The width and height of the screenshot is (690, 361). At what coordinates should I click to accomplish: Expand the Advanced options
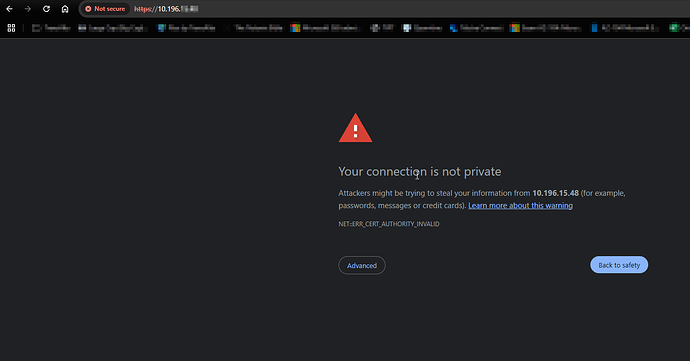(x=362, y=265)
